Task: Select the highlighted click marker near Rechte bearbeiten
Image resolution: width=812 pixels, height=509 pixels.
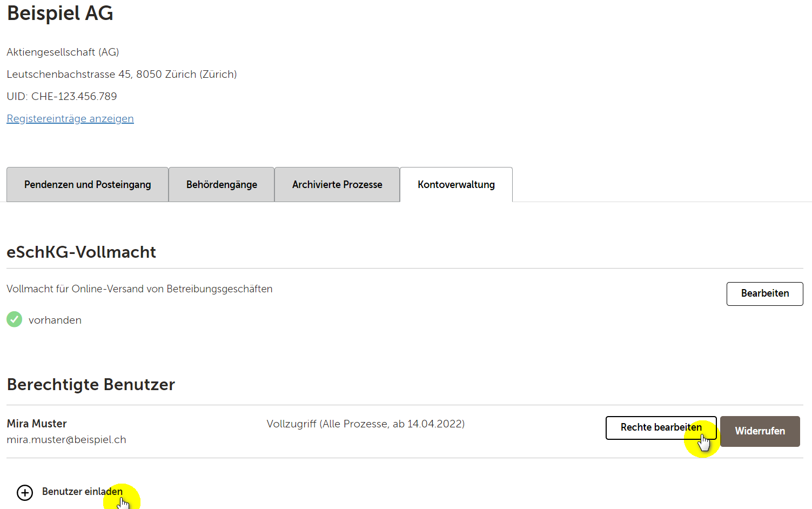Action: 702,439
